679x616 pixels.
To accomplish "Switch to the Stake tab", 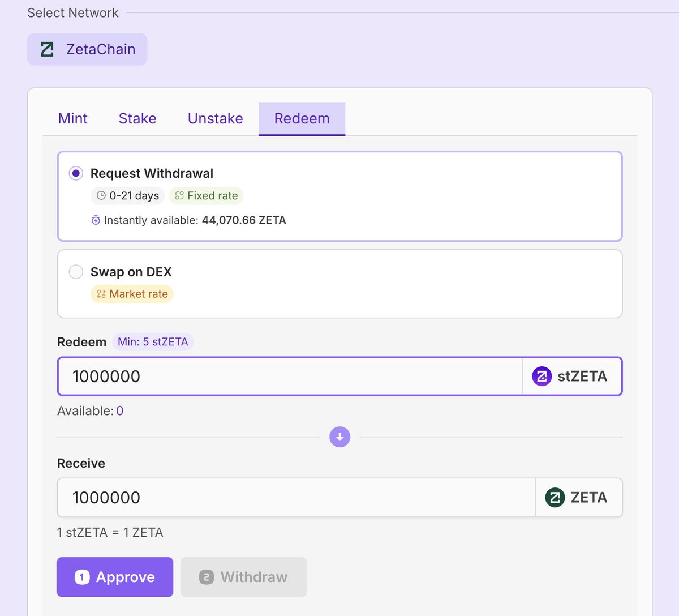I will (x=137, y=118).
